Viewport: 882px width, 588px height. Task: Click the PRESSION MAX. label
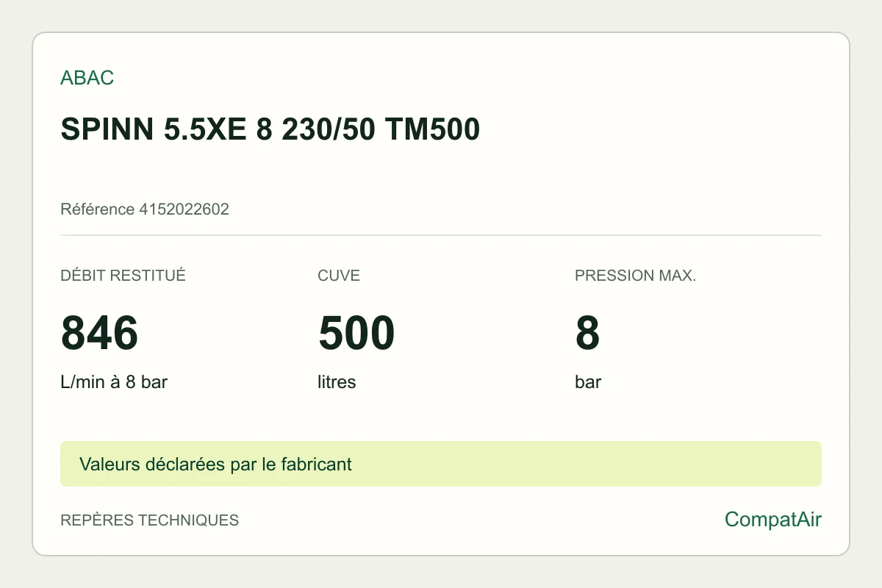point(635,276)
